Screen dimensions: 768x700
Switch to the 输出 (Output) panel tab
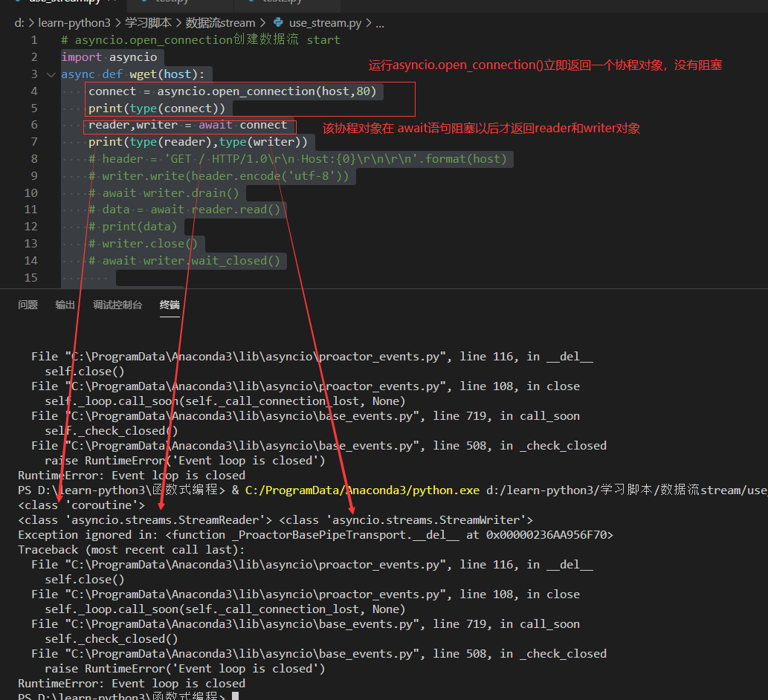(x=65, y=305)
